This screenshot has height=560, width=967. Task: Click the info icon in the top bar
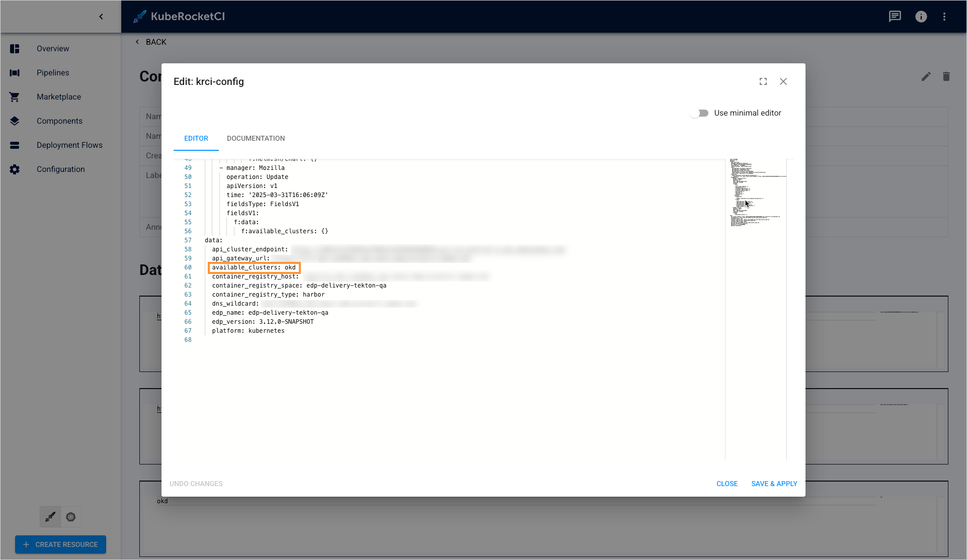921,16
